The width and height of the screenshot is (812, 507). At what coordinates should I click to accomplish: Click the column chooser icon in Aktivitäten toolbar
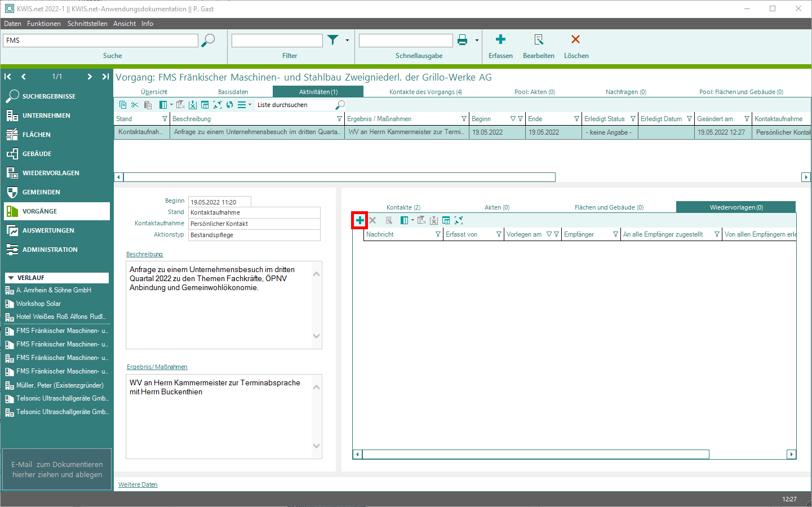tap(163, 105)
